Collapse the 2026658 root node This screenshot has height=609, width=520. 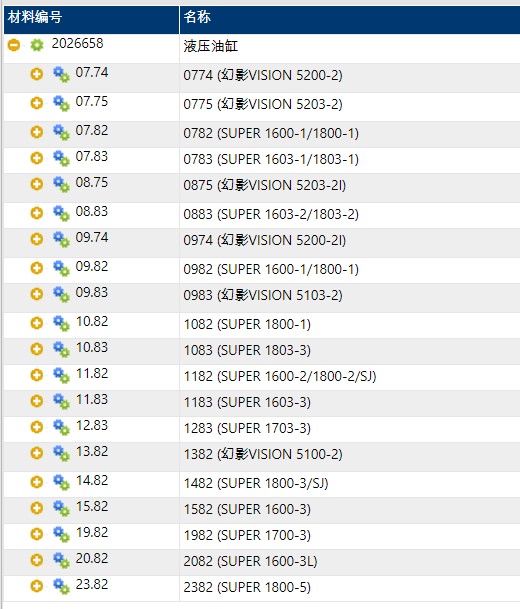pos(14,45)
